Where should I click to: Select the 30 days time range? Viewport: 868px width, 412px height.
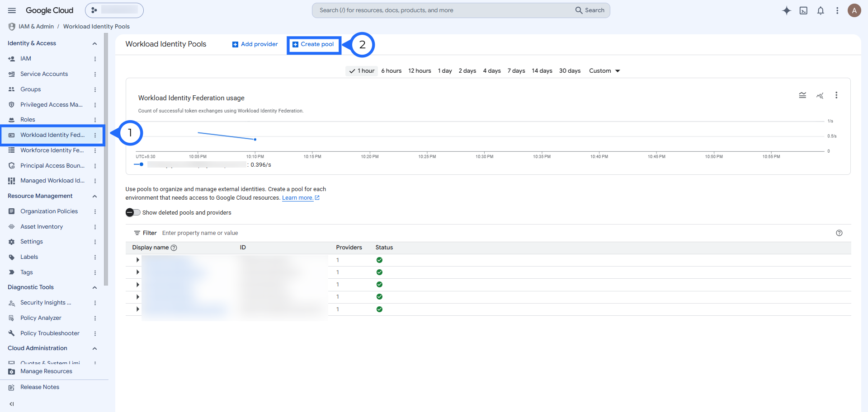click(x=570, y=71)
